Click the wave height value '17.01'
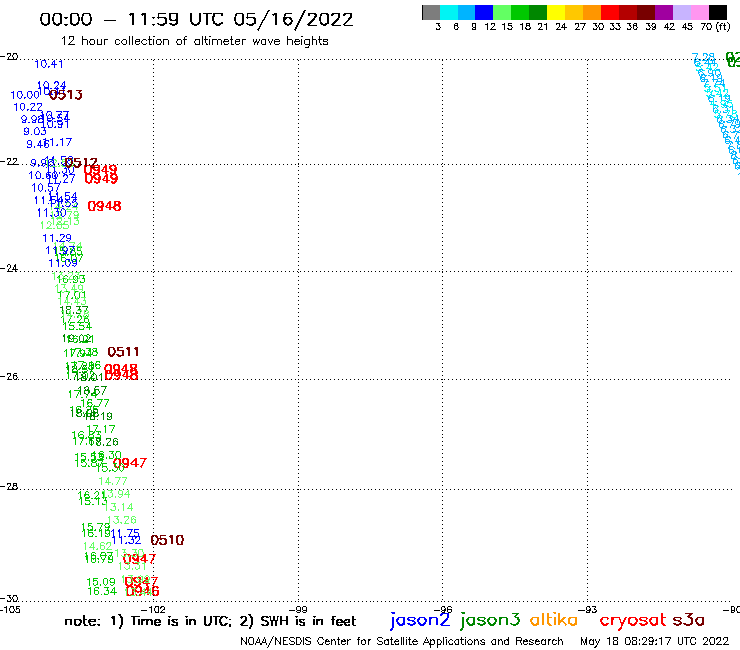The image size is (740, 650). pyautogui.click(x=72, y=295)
